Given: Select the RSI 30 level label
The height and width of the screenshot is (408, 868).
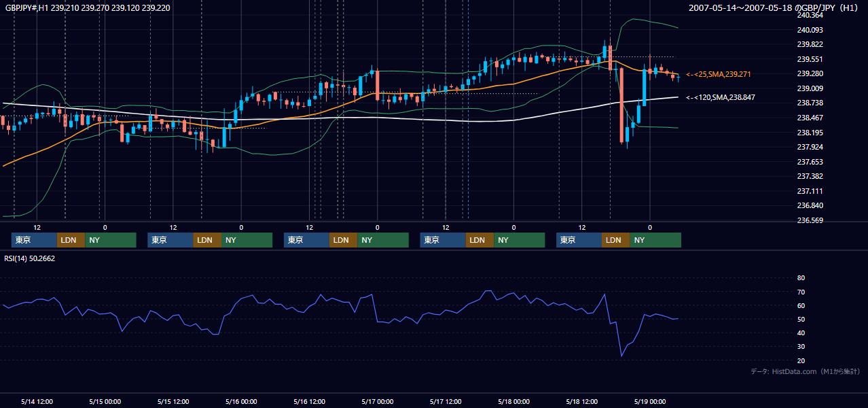Looking at the screenshot, I should point(801,347).
